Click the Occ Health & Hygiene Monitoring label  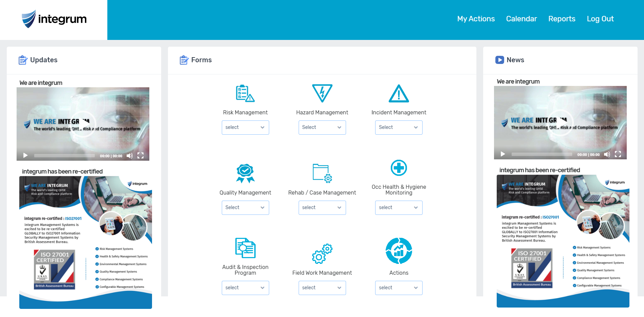[399, 190]
